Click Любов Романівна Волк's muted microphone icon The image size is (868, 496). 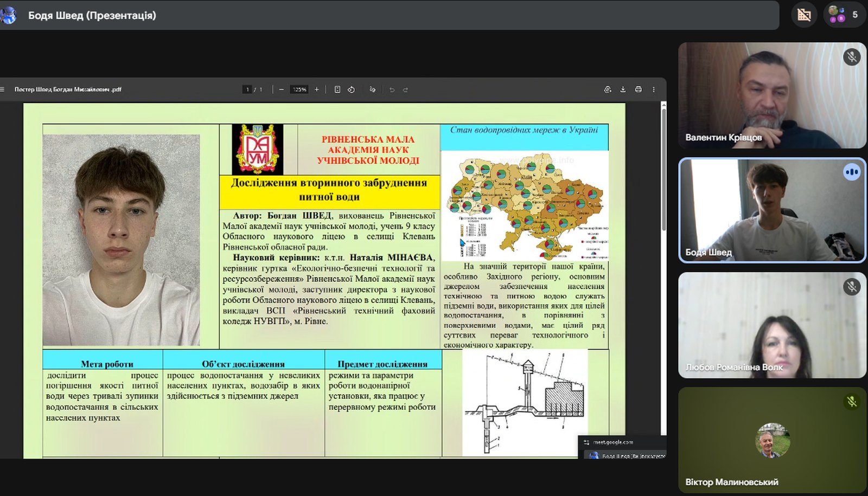(x=852, y=286)
